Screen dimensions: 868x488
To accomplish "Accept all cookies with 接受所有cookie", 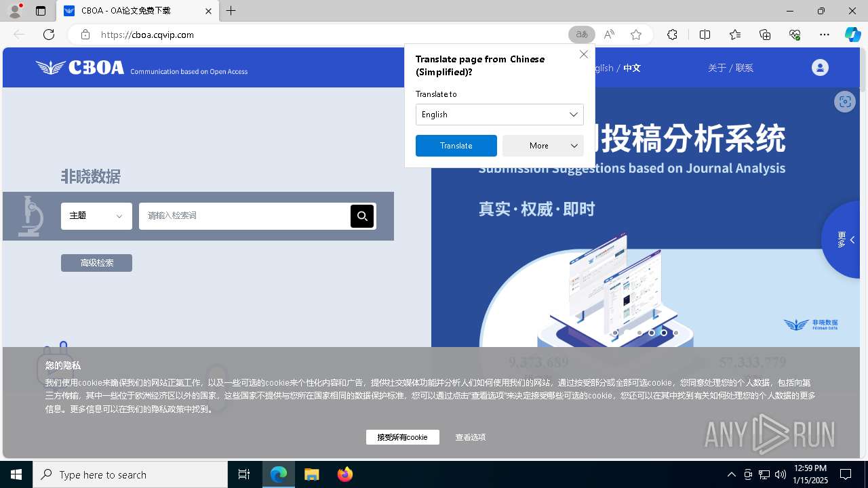I will click(x=403, y=437).
